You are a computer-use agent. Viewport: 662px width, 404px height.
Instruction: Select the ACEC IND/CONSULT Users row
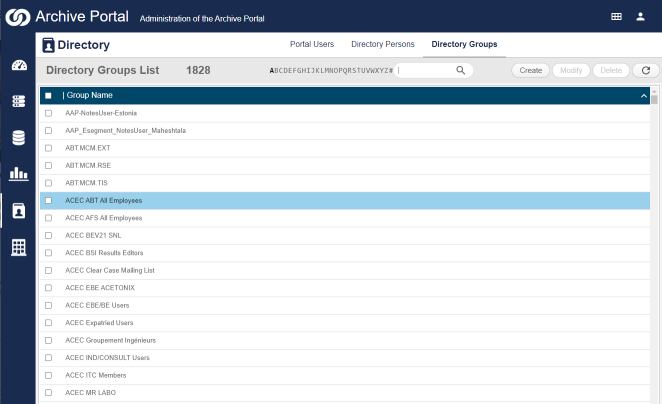click(345, 358)
